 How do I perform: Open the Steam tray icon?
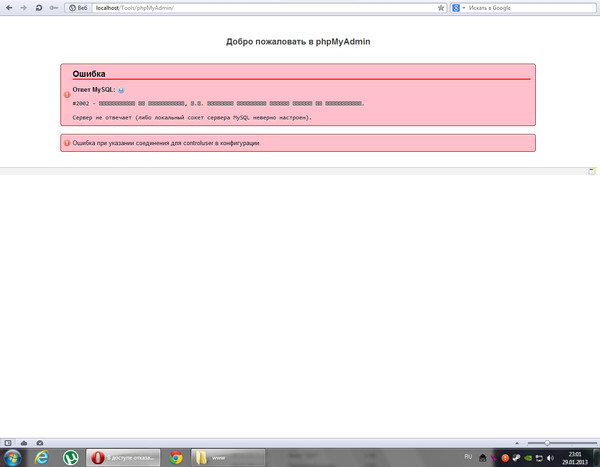[x=516, y=458]
